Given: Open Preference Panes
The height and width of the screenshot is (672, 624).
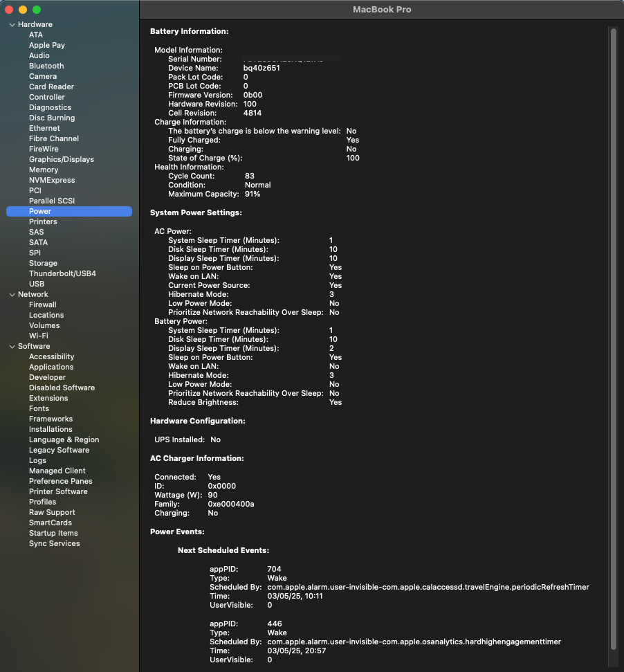Looking at the screenshot, I should point(61,481).
